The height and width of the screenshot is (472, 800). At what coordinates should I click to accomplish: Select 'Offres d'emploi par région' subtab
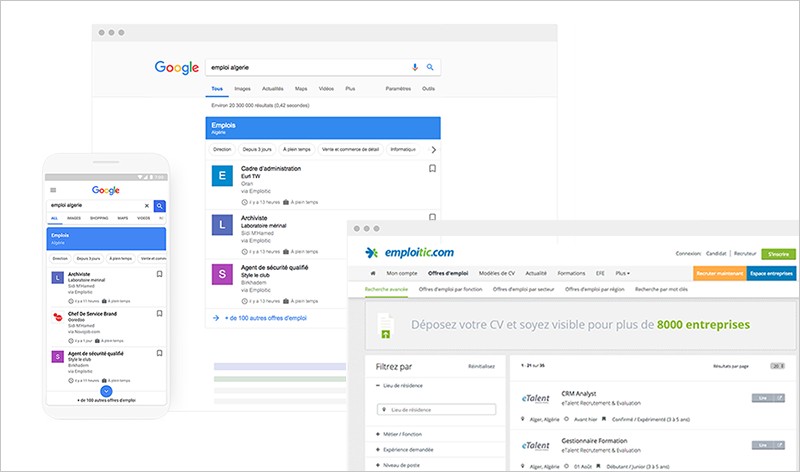tap(594, 289)
